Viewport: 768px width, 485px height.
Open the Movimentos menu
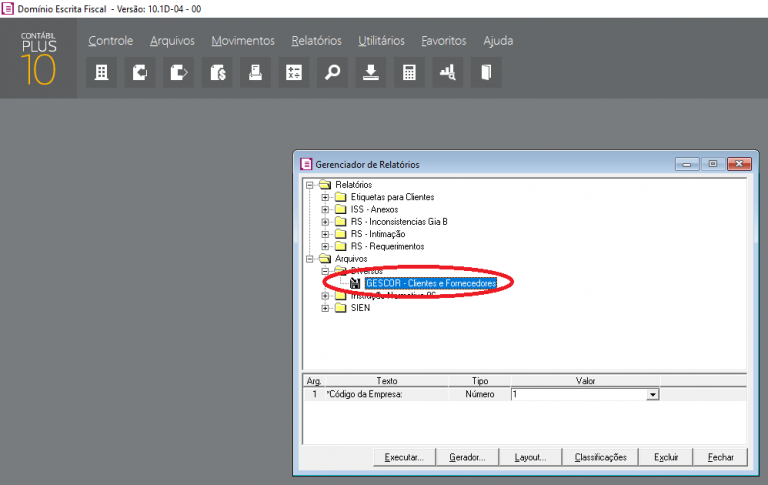(x=242, y=41)
